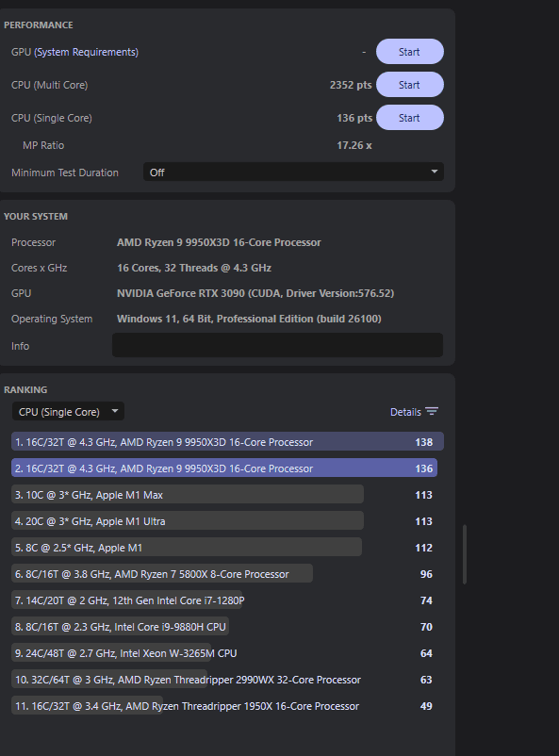Open the CPU (Single Core) ranking dropdown
559x756 pixels.
68,411
